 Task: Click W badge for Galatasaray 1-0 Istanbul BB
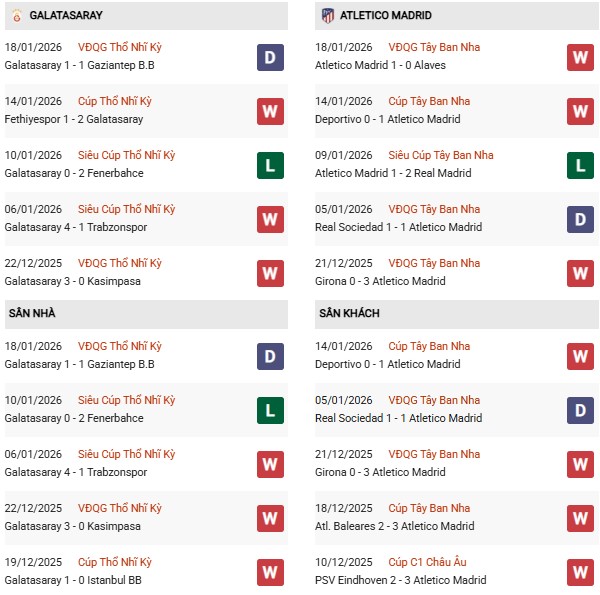(x=270, y=572)
